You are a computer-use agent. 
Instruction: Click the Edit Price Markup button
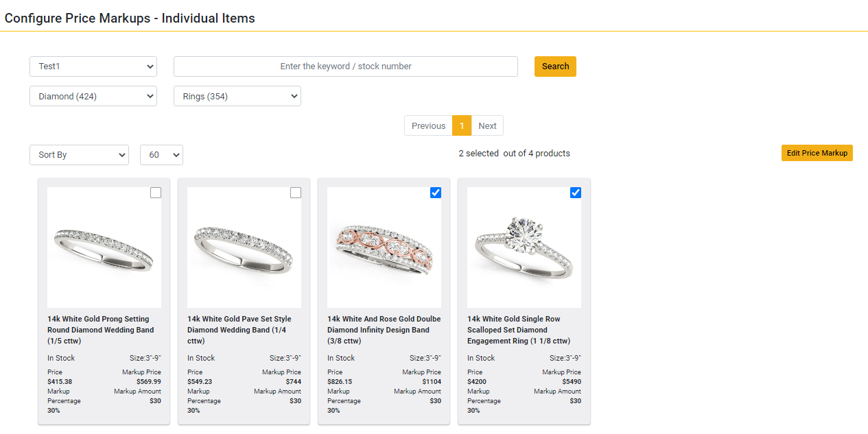817,152
